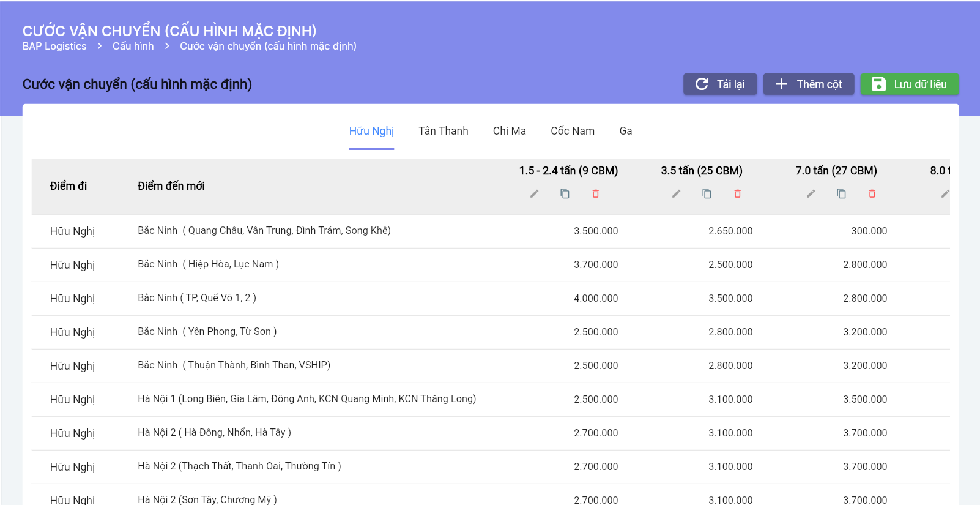Remove the 7.0 tấn (27 CBM) column

click(x=872, y=194)
